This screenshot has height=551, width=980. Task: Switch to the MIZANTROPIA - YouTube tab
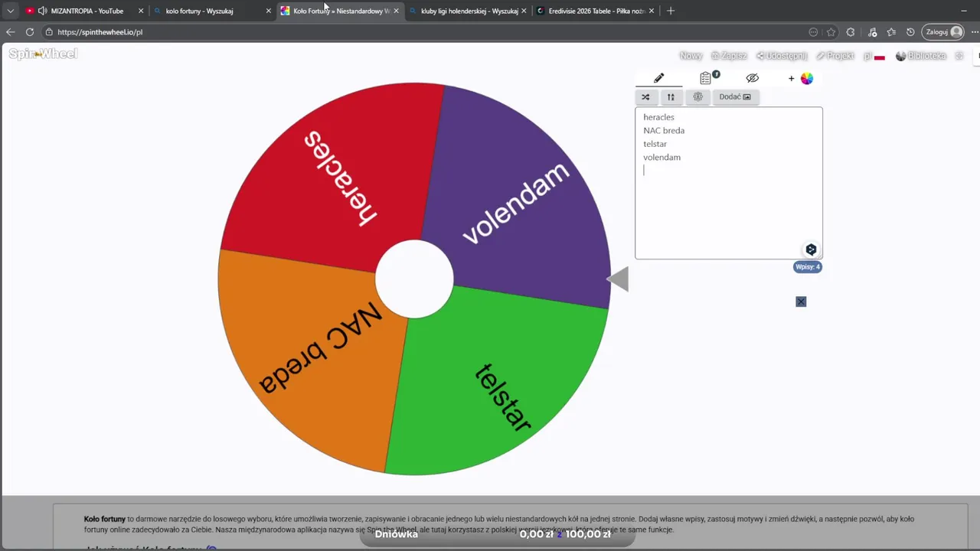[x=87, y=11]
